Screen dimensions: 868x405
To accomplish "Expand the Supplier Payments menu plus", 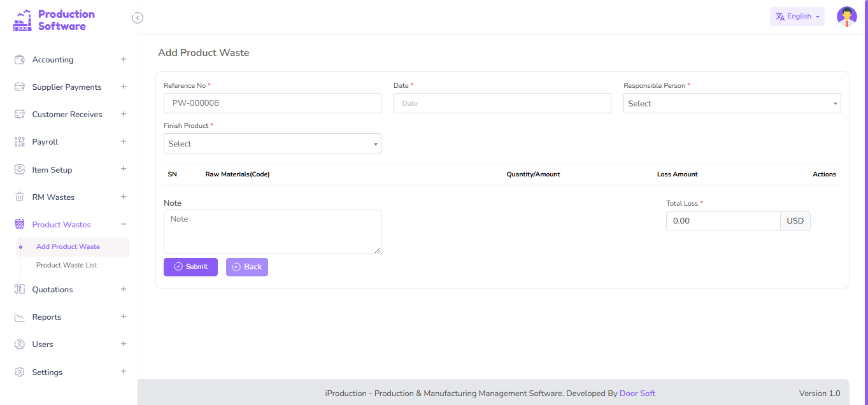I will tap(124, 87).
